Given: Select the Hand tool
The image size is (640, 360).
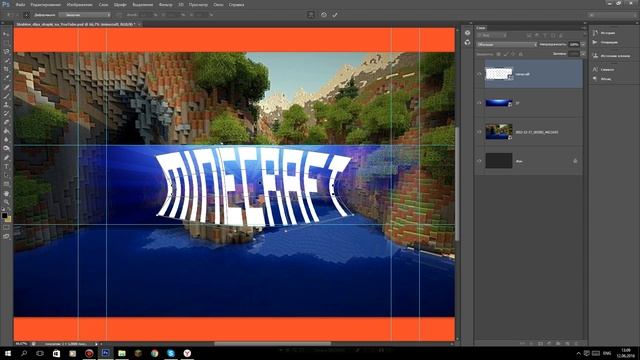Looking at the screenshot, I should click(x=6, y=193).
